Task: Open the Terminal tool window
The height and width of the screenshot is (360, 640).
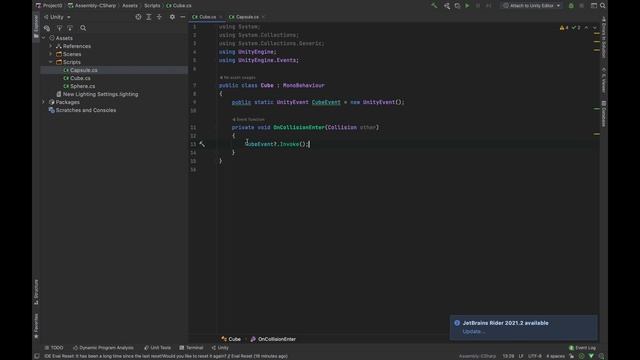Action: 191,348
